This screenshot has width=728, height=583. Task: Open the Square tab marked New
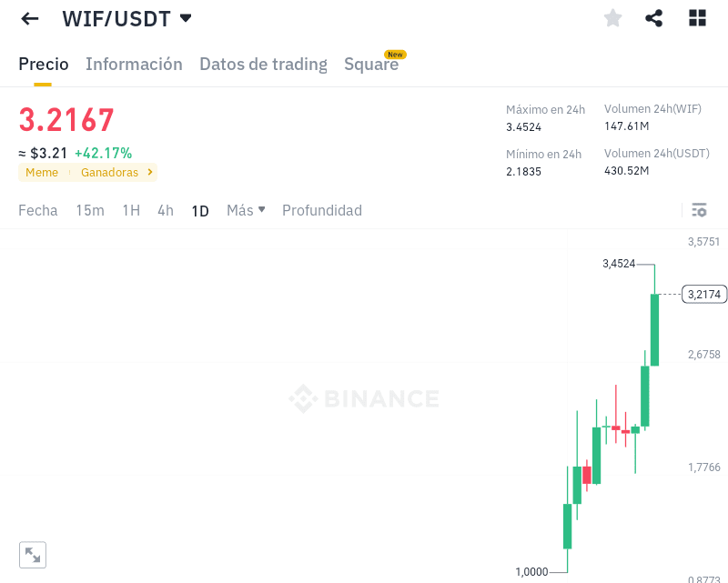(371, 64)
